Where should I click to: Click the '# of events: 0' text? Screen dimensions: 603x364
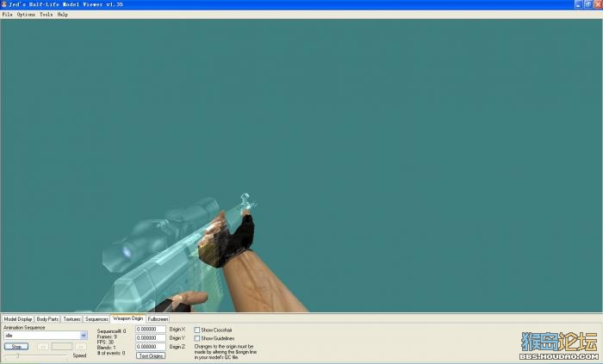[x=111, y=353]
